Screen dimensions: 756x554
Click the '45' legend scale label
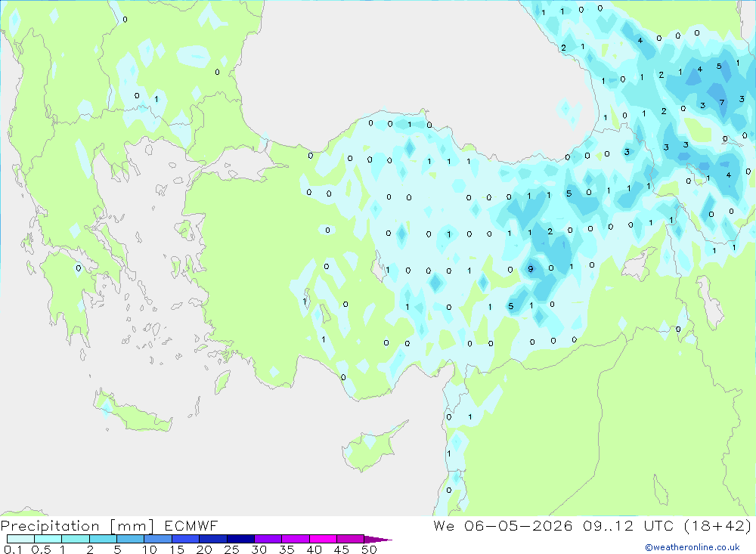click(x=342, y=549)
